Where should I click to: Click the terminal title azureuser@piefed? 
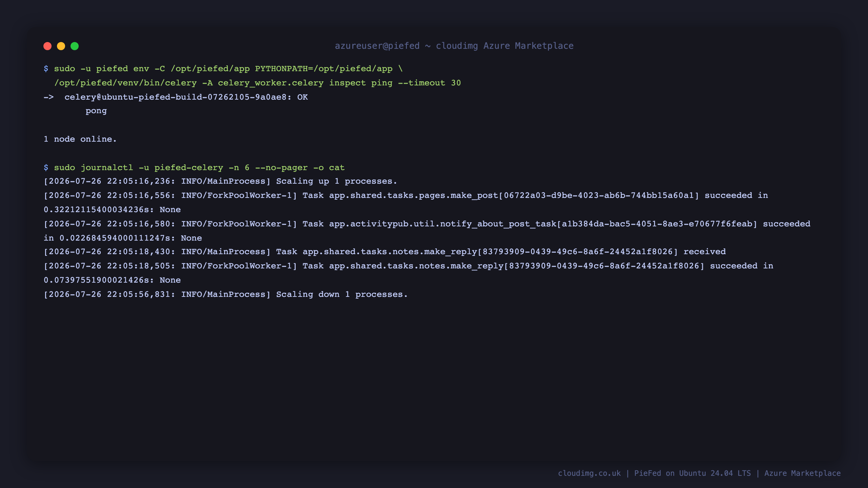pyautogui.click(x=377, y=46)
